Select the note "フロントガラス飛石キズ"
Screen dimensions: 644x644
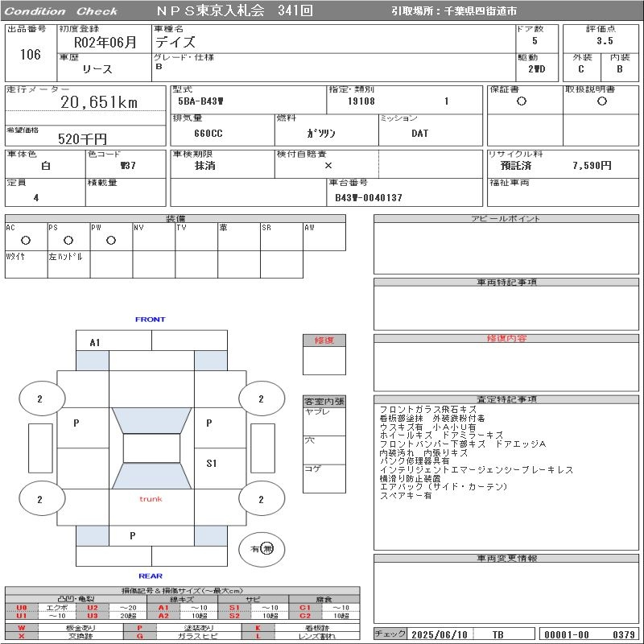click(428, 410)
